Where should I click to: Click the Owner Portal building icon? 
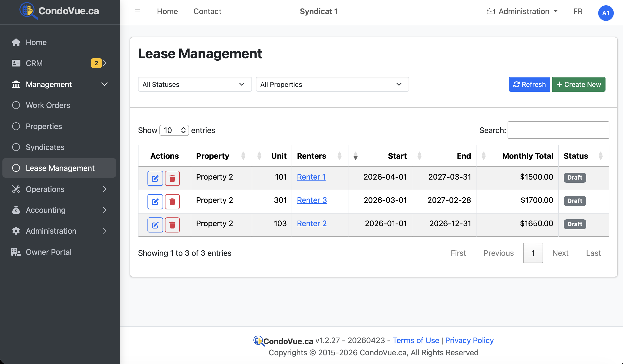coord(16,252)
